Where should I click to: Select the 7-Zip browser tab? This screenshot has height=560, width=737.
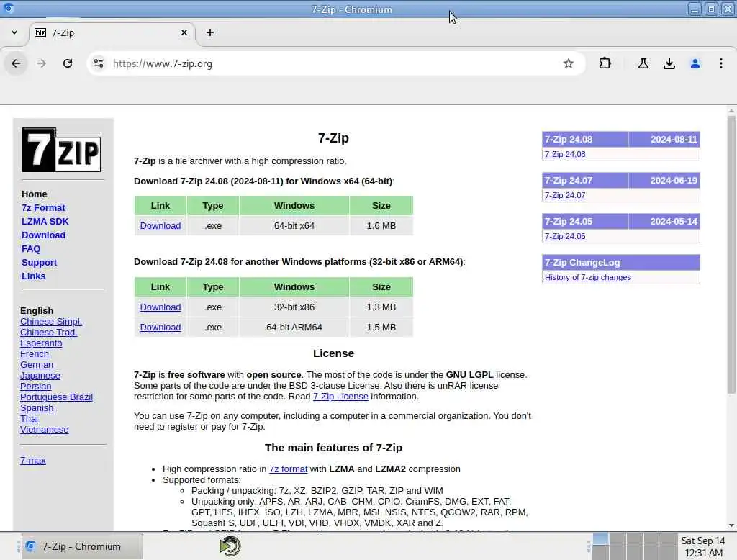pyautogui.click(x=112, y=32)
